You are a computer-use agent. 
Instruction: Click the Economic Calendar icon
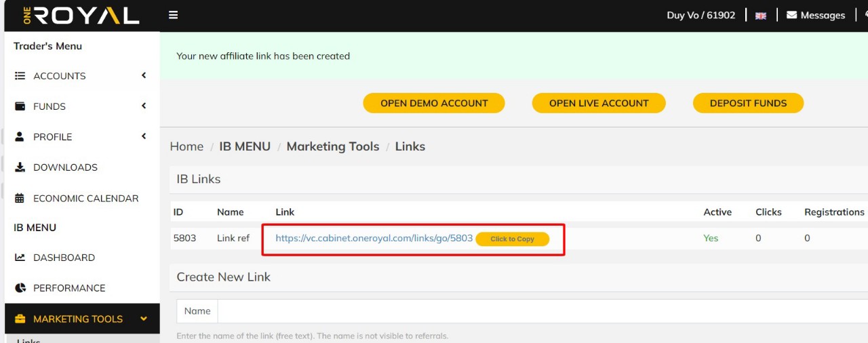20,199
